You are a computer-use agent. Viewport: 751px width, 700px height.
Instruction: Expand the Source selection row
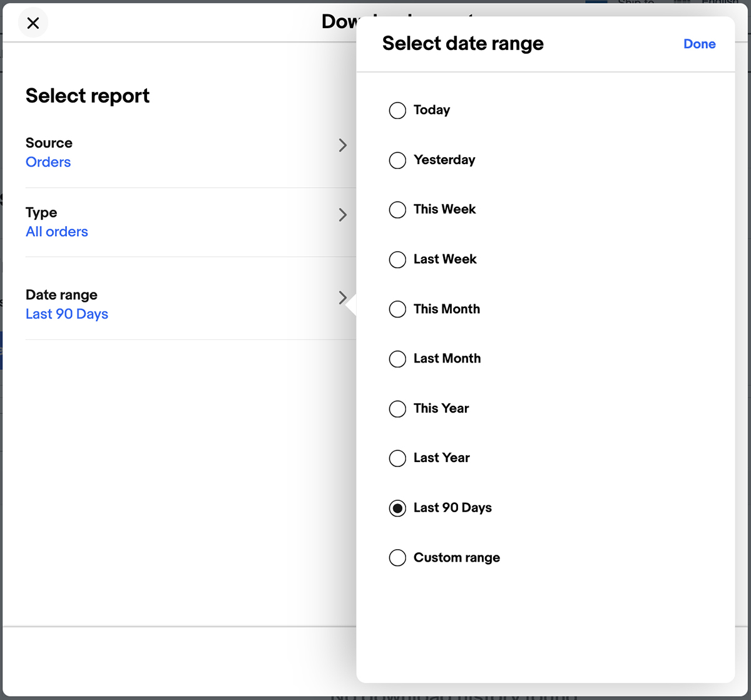[x=343, y=145]
